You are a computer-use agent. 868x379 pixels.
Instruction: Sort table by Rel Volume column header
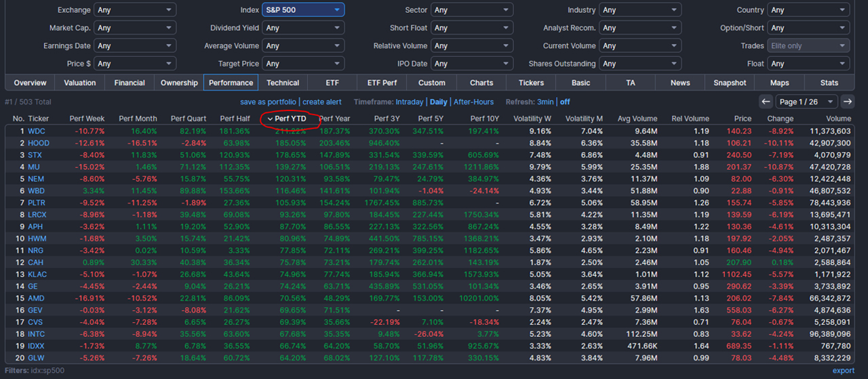click(690, 119)
